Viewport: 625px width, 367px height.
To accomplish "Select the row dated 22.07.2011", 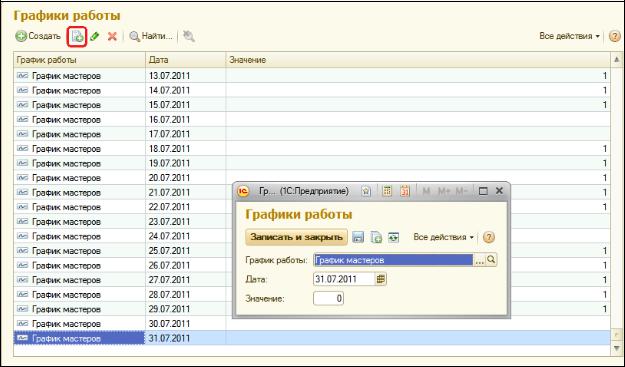I will pos(312,207).
